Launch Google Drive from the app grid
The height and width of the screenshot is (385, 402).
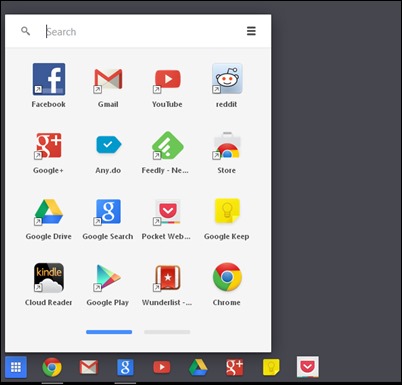49,212
